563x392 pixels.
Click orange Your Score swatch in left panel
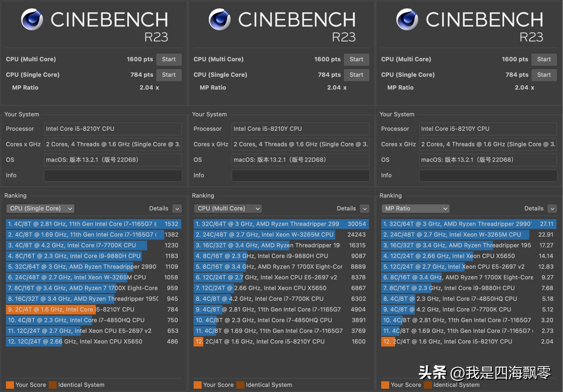click(10, 385)
